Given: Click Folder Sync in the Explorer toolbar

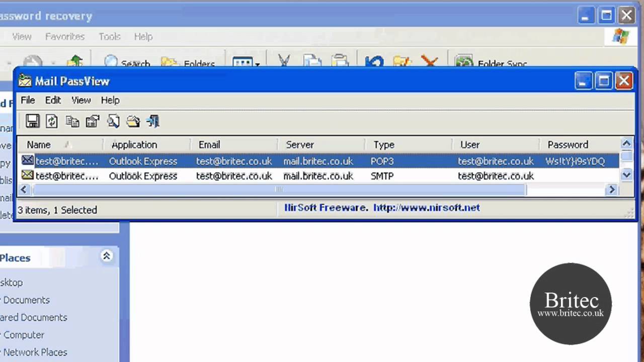Looking at the screenshot, I should click(491, 62).
